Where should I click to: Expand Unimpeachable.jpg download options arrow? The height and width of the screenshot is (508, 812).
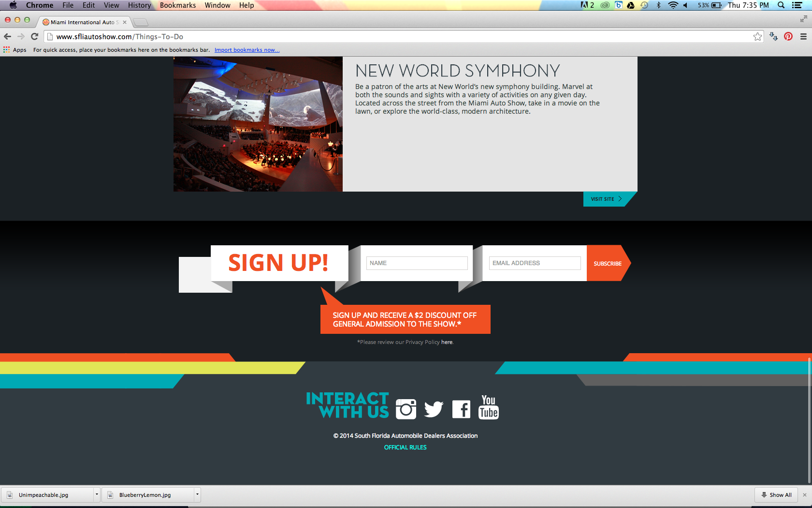[97, 494]
